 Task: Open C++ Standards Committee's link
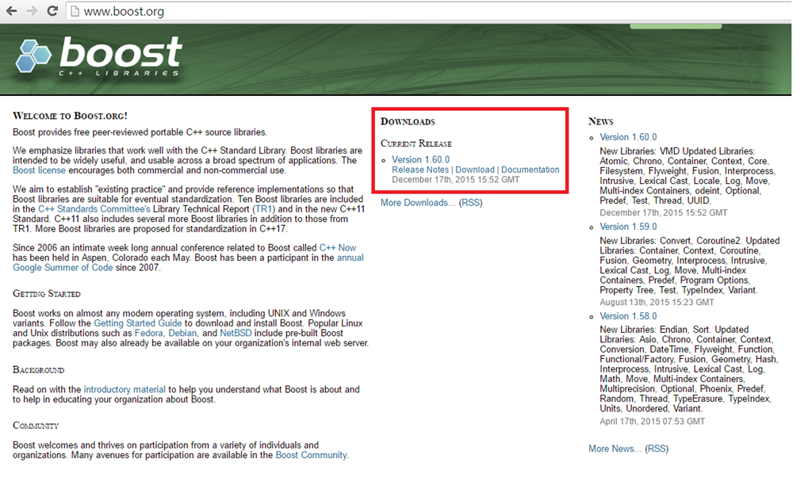pos(94,209)
